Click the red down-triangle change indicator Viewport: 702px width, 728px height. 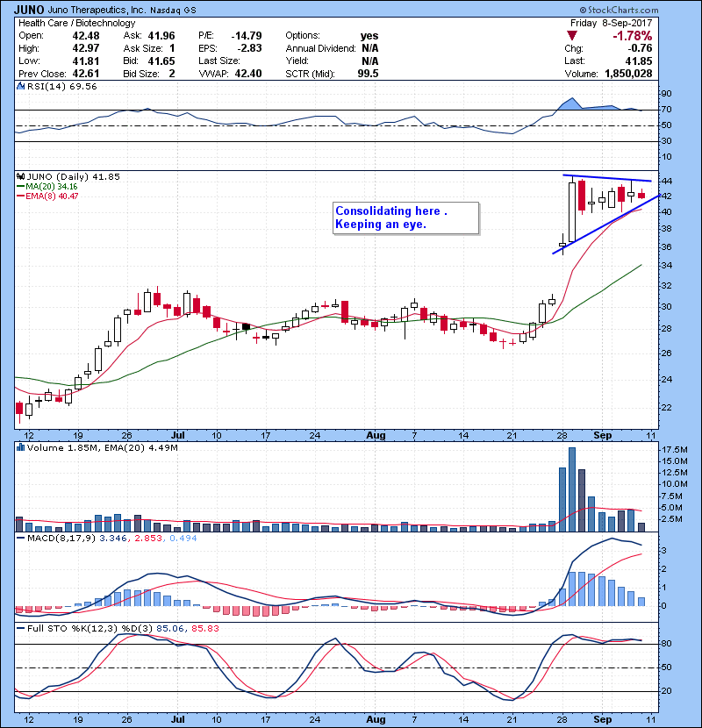pos(572,36)
